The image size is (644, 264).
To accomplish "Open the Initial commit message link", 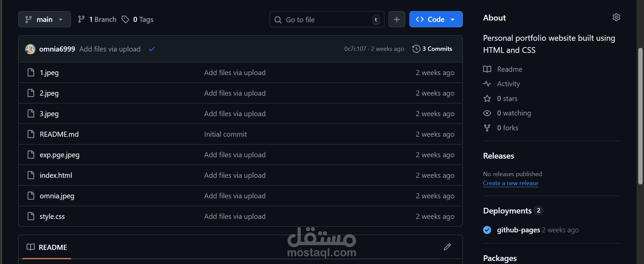I will point(225,134).
